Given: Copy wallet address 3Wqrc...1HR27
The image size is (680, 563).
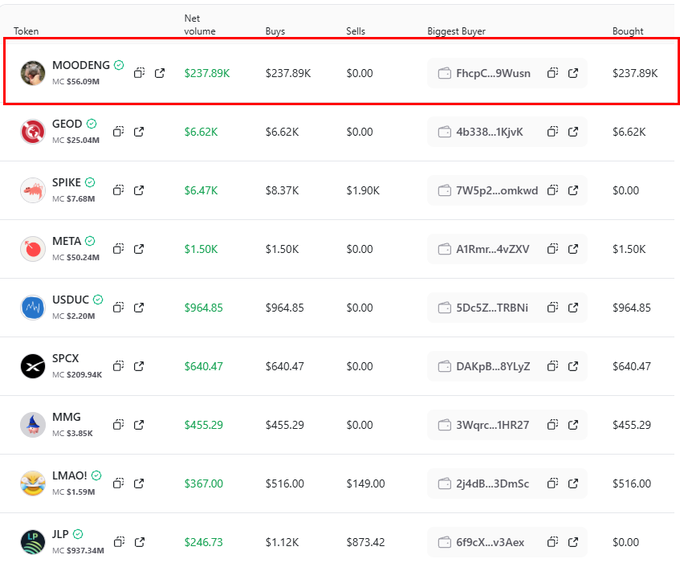Looking at the screenshot, I should [x=552, y=425].
